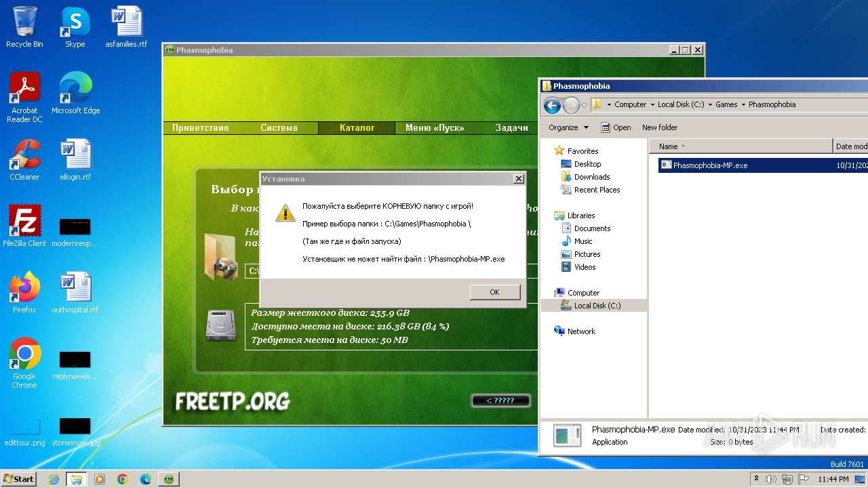868x488 pixels.
Task: Open Microsoft Edge desktop shortcut
Action: 75,94
